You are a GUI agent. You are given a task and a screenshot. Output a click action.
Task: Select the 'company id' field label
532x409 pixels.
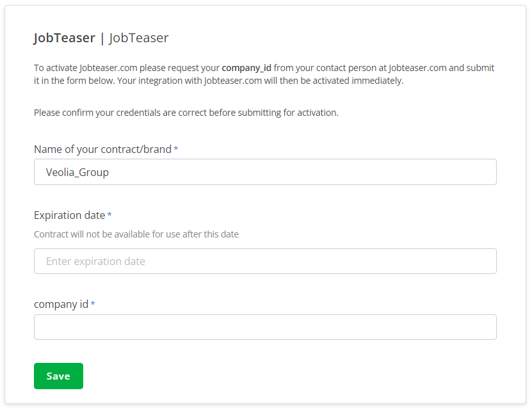[61, 304]
